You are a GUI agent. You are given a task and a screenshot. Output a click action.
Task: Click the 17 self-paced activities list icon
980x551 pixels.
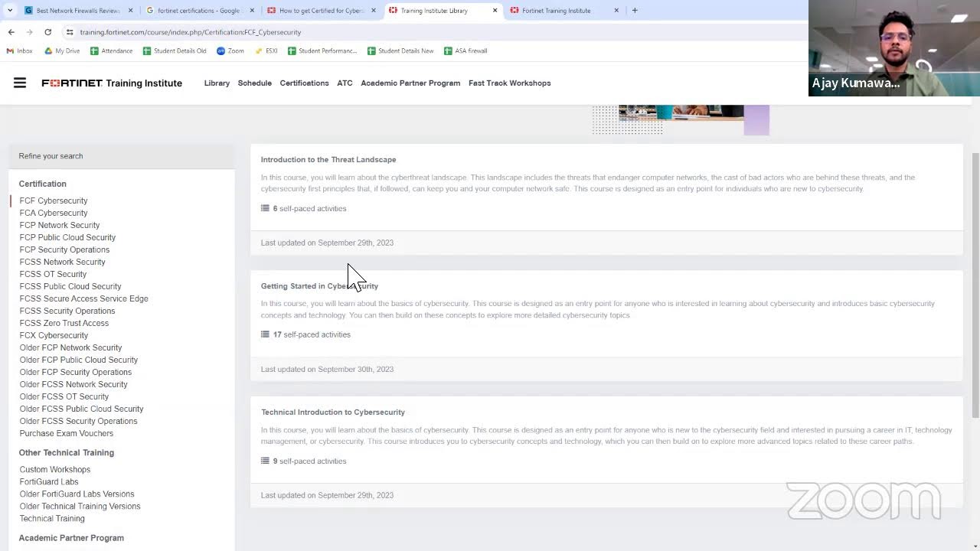pos(265,334)
